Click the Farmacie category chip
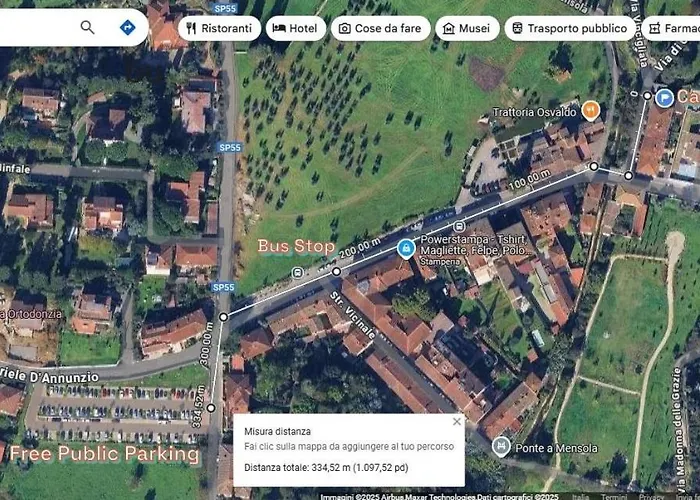 tap(671, 29)
